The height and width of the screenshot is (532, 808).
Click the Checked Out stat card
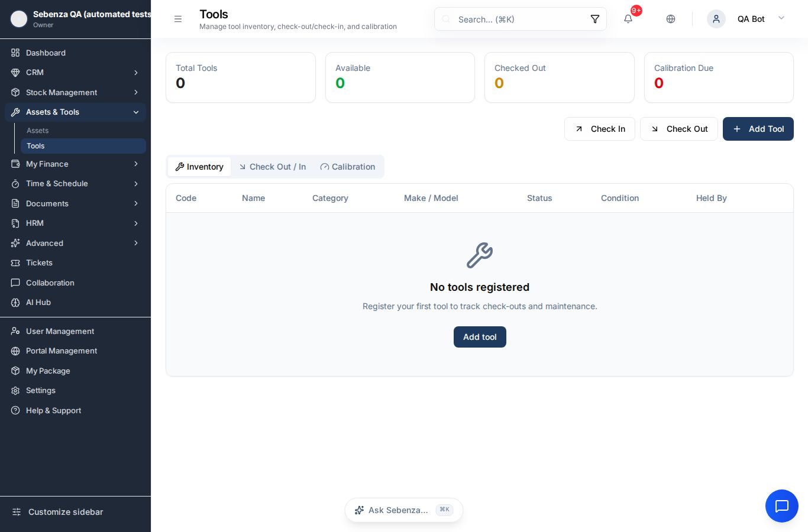click(x=560, y=77)
